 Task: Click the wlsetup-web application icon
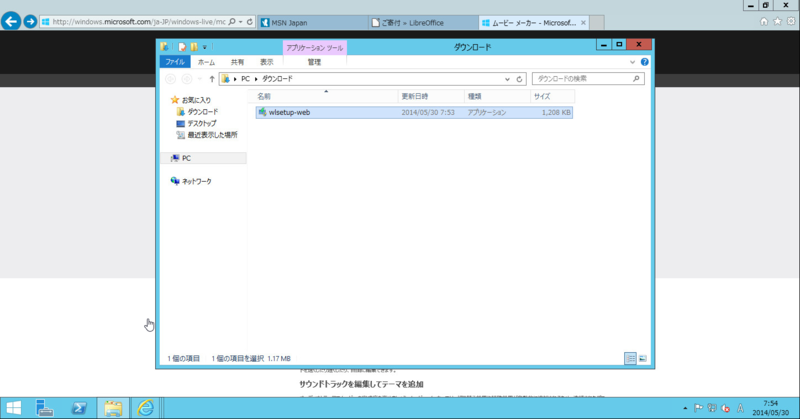[262, 112]
